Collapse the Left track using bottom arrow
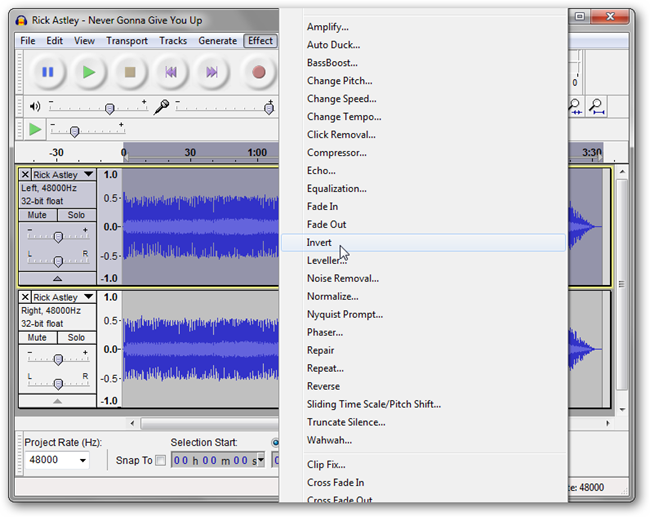This screenshot has height=517, width=650. 57,278
